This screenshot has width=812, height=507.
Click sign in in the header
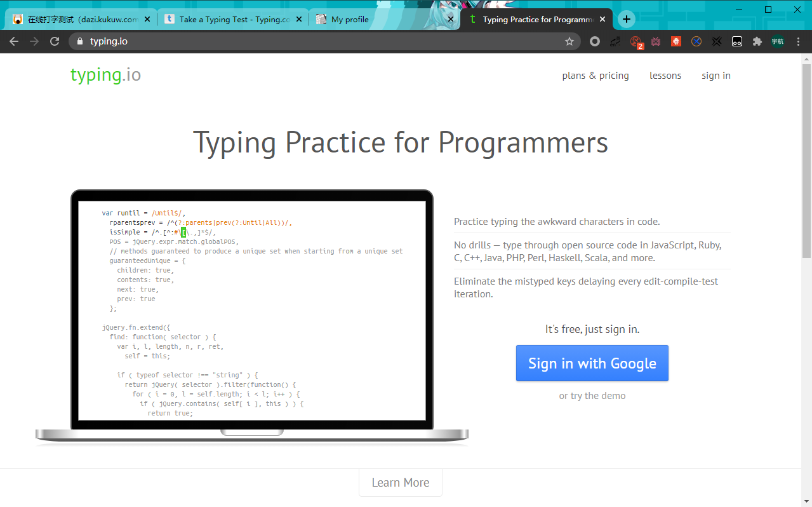(716, 76)
